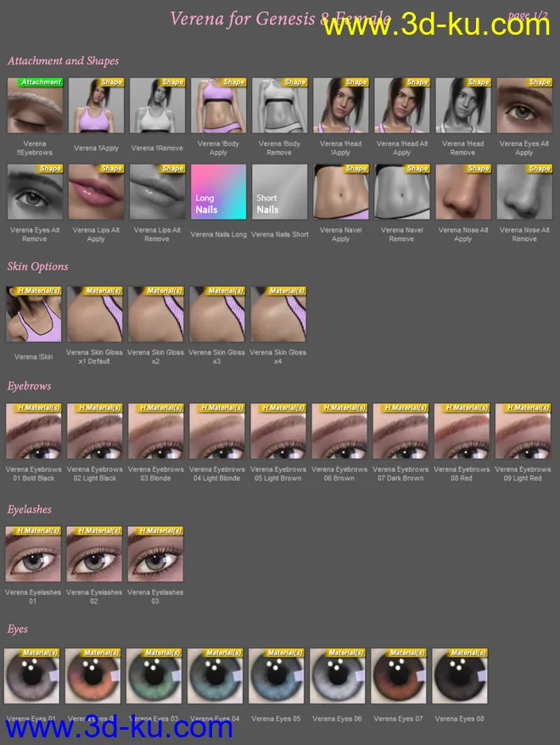Viewport: 560px width, 745px height.
Task: Pick the Verena Eyes 07 iris swatch
Action: tap(399, 677)
